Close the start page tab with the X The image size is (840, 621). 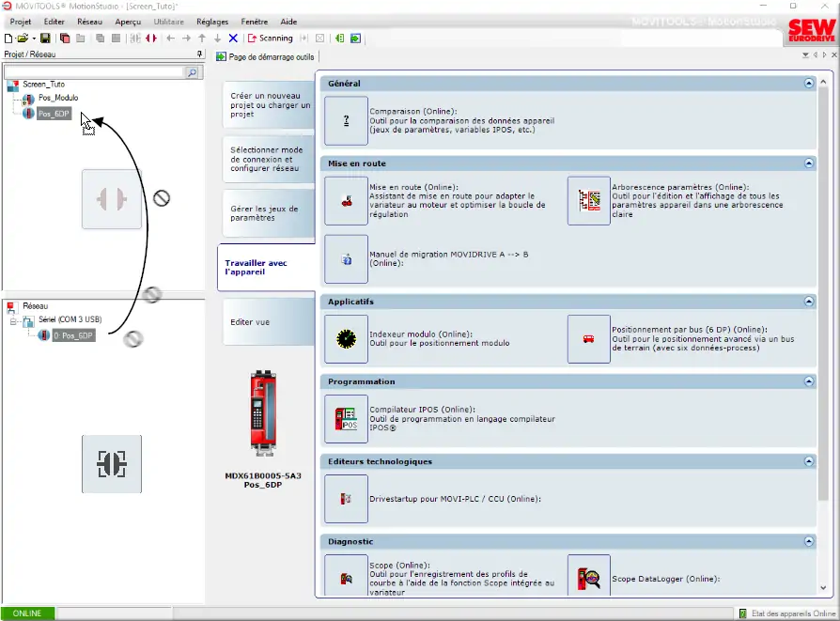[x=833, y=55]
